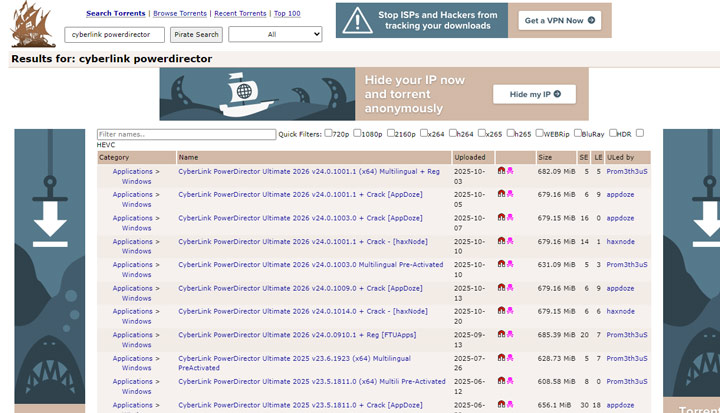Image resolution: width=720 pixels, height=413 pixels.
Task: Magnet icon for v24.0.1001.1 (x64) Multilingual + Reg
Action: click(501, 170)
